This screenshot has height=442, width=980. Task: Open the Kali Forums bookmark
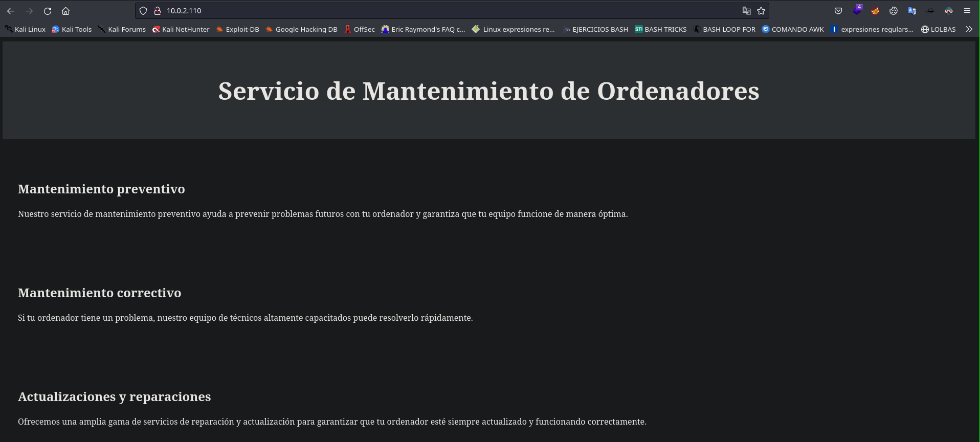(x=122, y=29)
